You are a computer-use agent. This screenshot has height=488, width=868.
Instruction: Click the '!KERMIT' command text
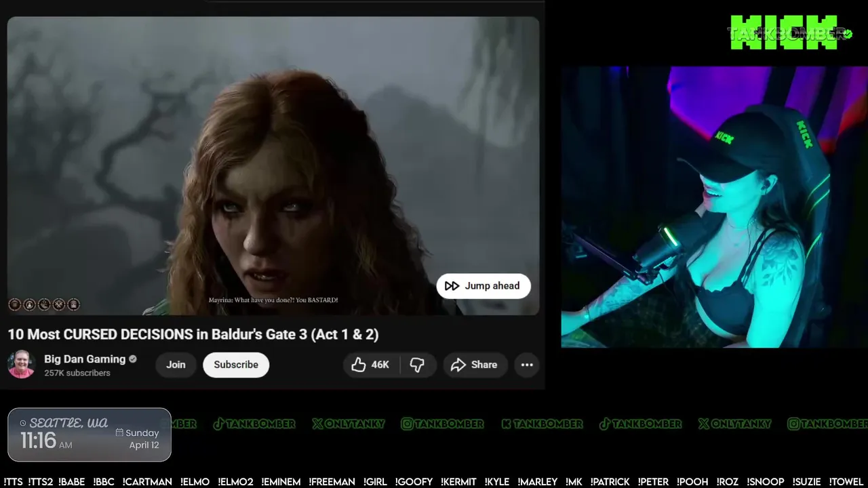458,482
